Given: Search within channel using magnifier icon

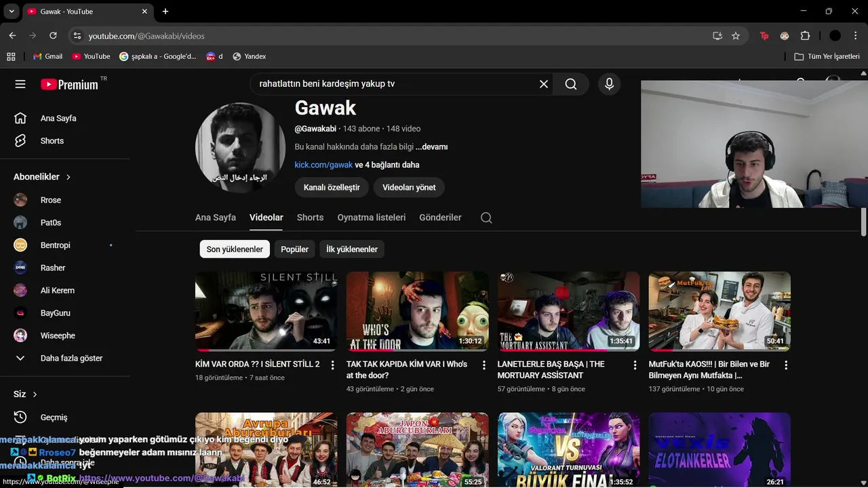Looking at the screenshot, I should coord(486,218).
